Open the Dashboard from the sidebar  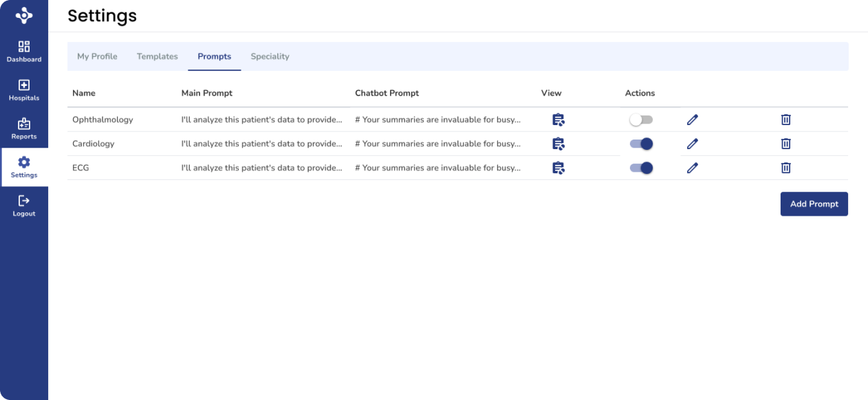[24, 52]
